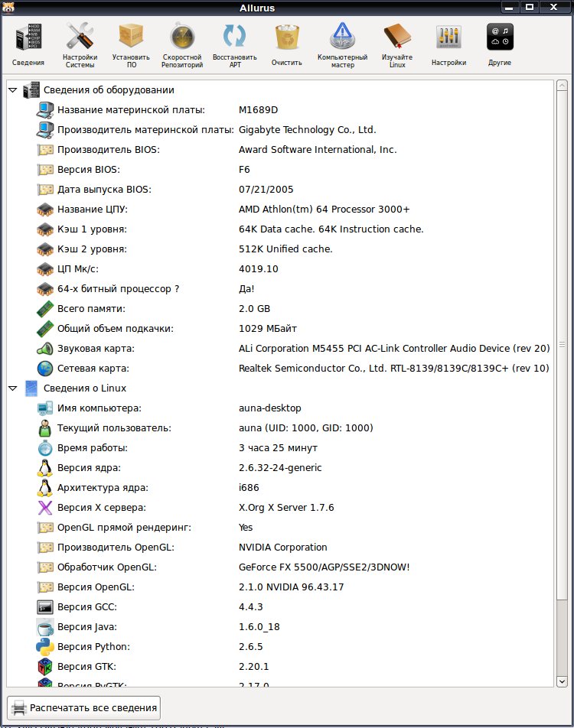Click the GTK cube icon beside Версия GTK
This screenshot has height=728, width=574.
(45, 667)
